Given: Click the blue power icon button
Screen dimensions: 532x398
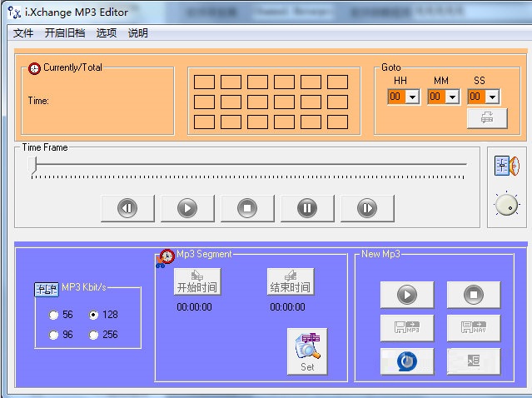Looking at the screenshot, I should point(407,361).
